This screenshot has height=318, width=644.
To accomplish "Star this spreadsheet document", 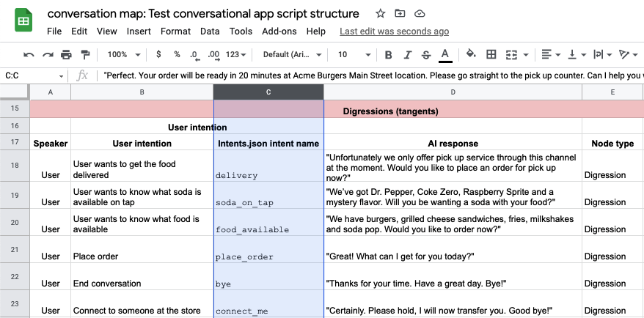I will click(x=380, y=14).
